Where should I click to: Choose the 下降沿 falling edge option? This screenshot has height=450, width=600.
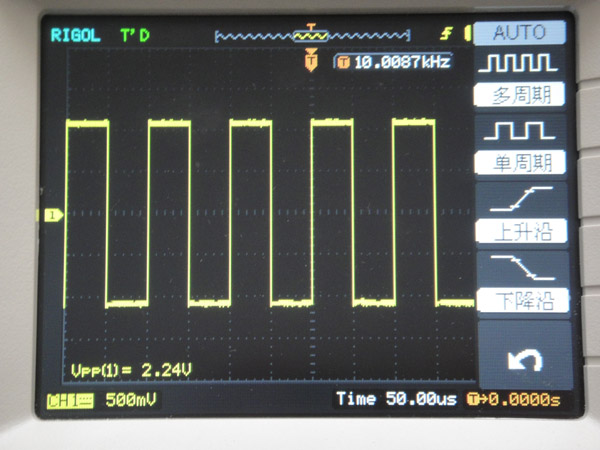pos(518,299)
